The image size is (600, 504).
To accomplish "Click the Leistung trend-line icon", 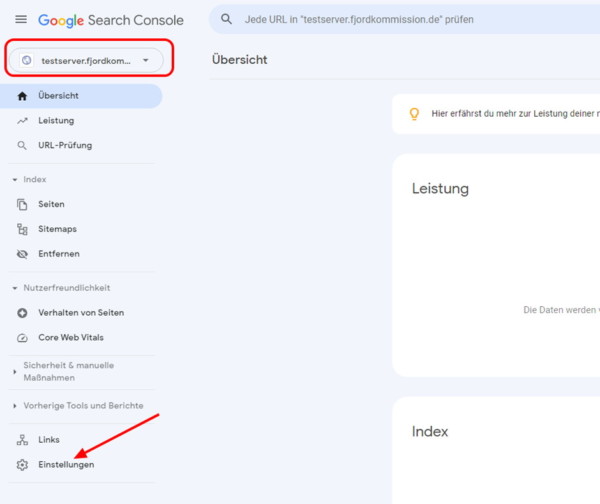I will [x=22, y=121].
